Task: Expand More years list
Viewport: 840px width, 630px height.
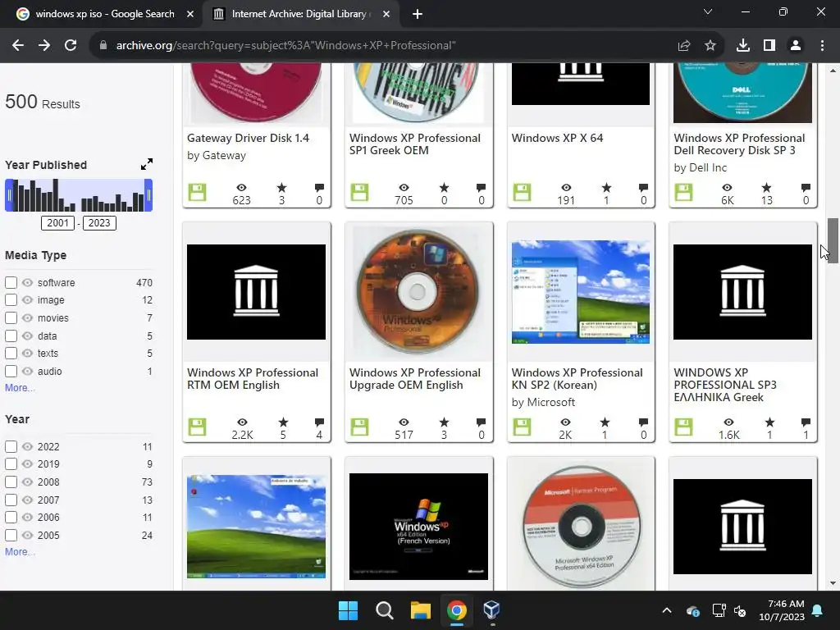Action: pos(20,552)
